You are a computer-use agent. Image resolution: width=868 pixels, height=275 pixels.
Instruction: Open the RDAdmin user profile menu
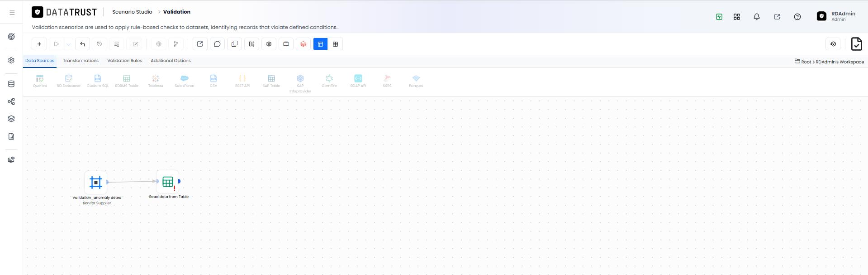[836, 16]
